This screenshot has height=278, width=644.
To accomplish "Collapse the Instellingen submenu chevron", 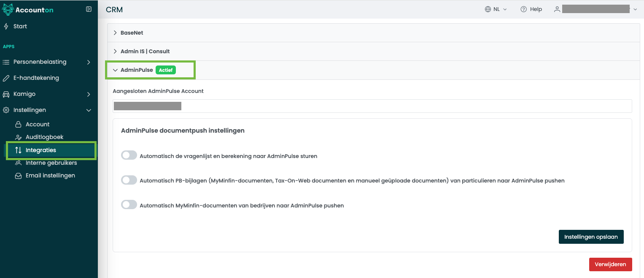I will pyautogui.click(x=89, y=110).
